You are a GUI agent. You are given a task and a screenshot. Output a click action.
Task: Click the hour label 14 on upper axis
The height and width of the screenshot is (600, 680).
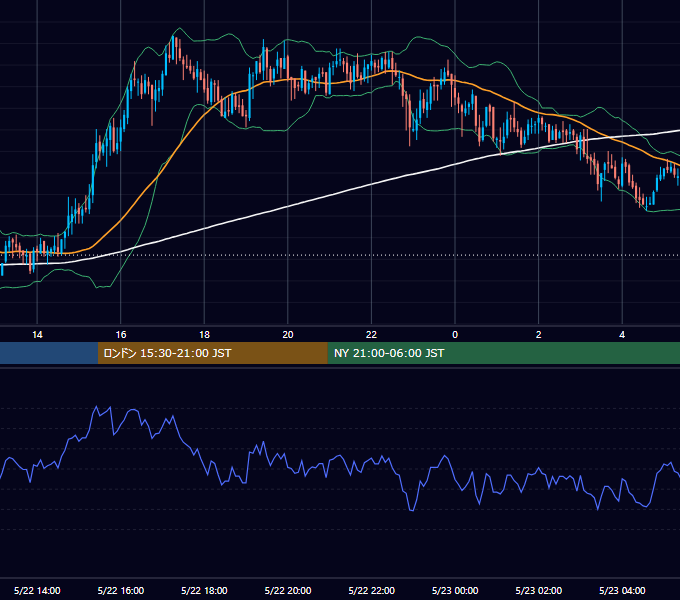coord(37,335)
